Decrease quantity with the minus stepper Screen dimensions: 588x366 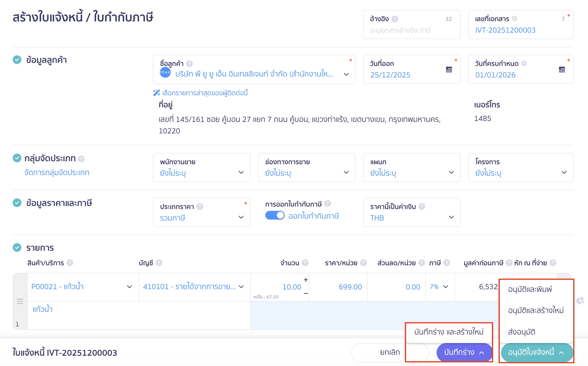[x=306, y=293]
